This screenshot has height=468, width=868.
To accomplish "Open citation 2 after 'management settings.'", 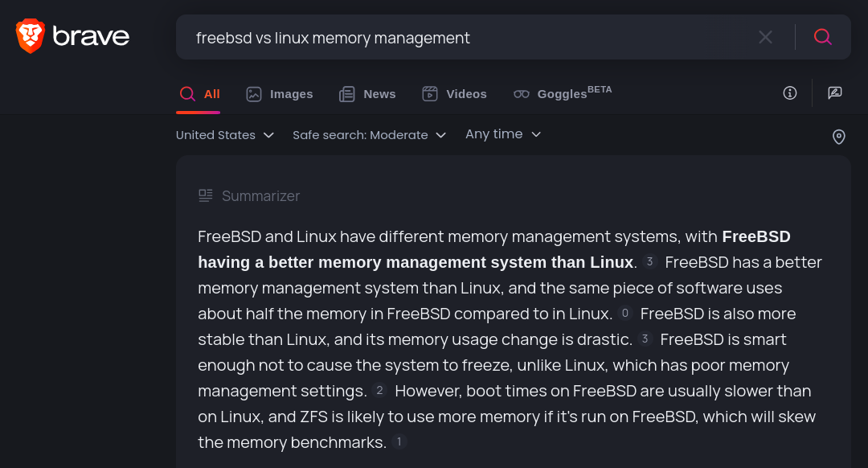I will 379,391.
